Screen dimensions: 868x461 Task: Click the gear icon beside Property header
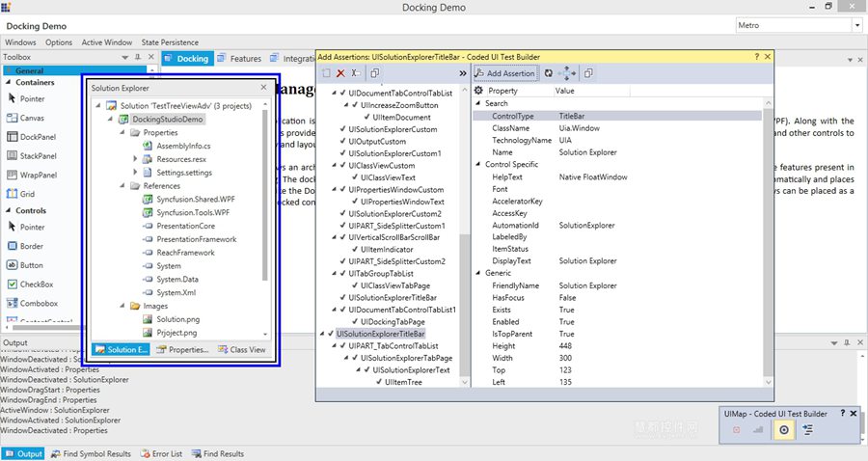point(478,91)
